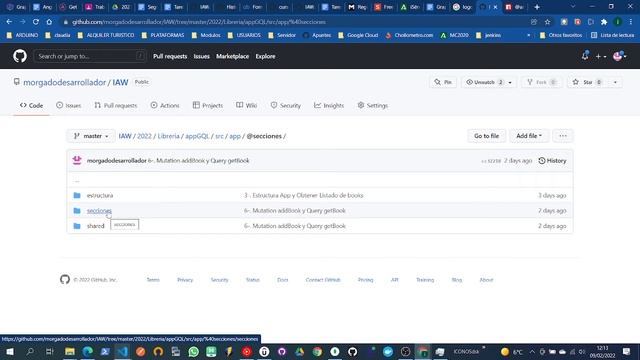Navigate to IAW in breadcrumb path

125,136
